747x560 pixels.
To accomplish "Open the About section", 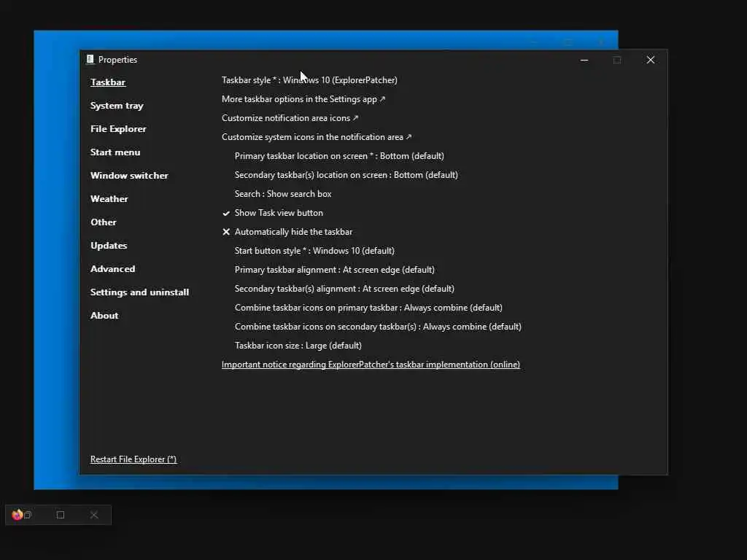I will coord(104,315).
